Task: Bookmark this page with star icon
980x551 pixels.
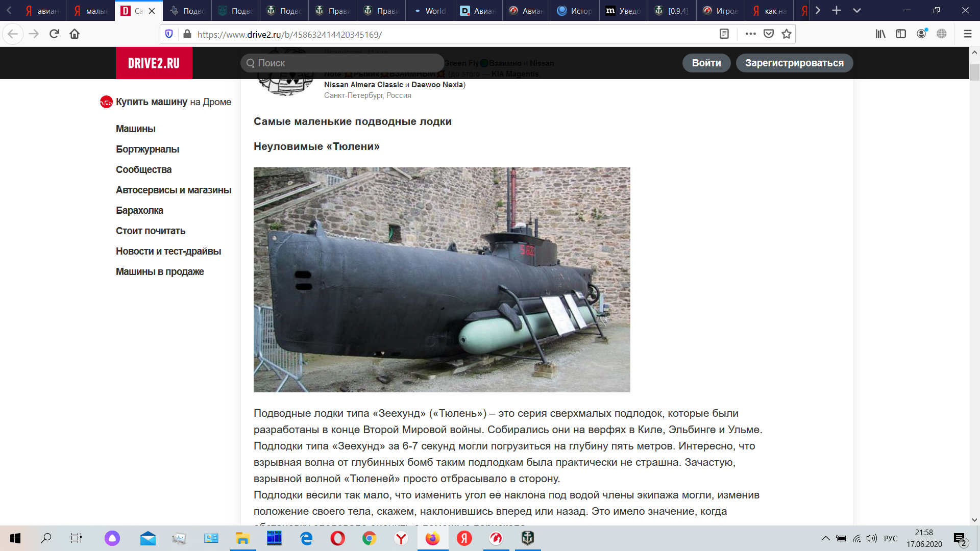Action: [787, 34]
